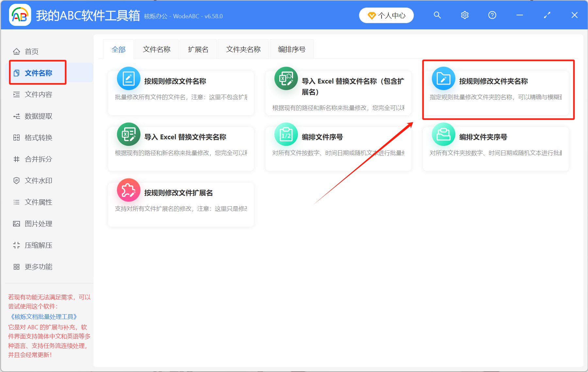Click the 编排文件序号 clipboard icon
Image resolution: width=588 pixels, height=372 pixels.
pyautogui.click(x=286, y=134)
